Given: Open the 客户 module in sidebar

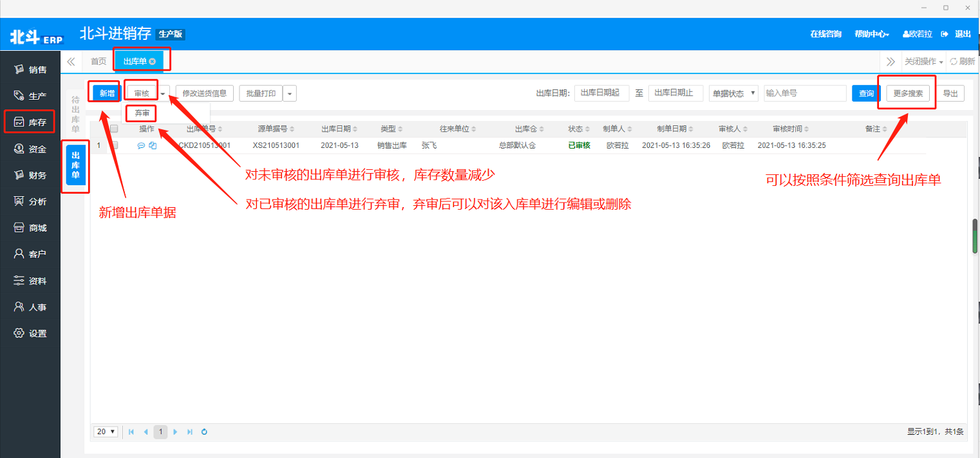Looking at the screenshot, I should point(30,254).
